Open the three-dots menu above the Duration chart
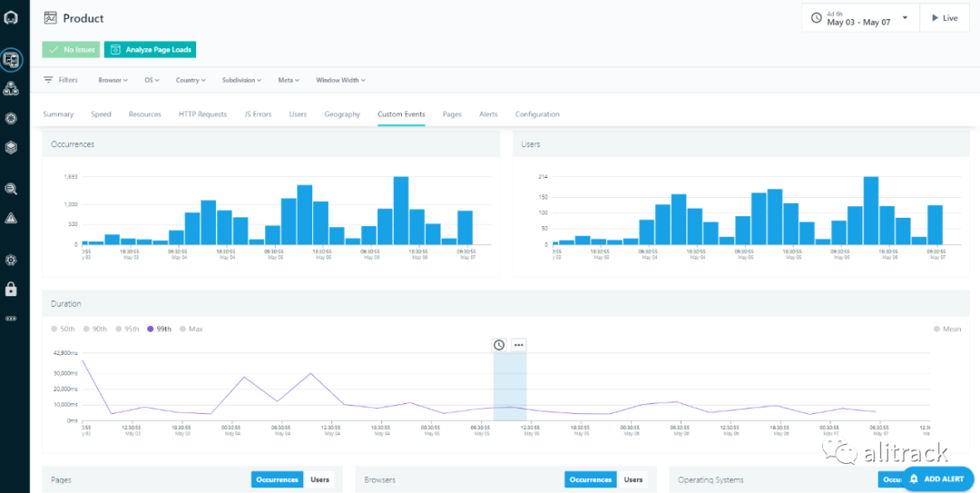Screen dimensions: 980x493 (x=519, y=345)
